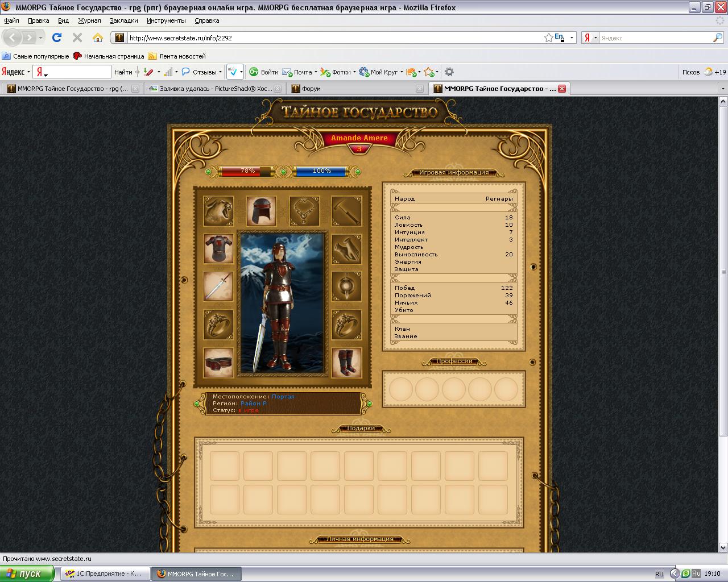Click the browser Forward arrow
This screenshot has width=728, height=582.
pos(28,38)
